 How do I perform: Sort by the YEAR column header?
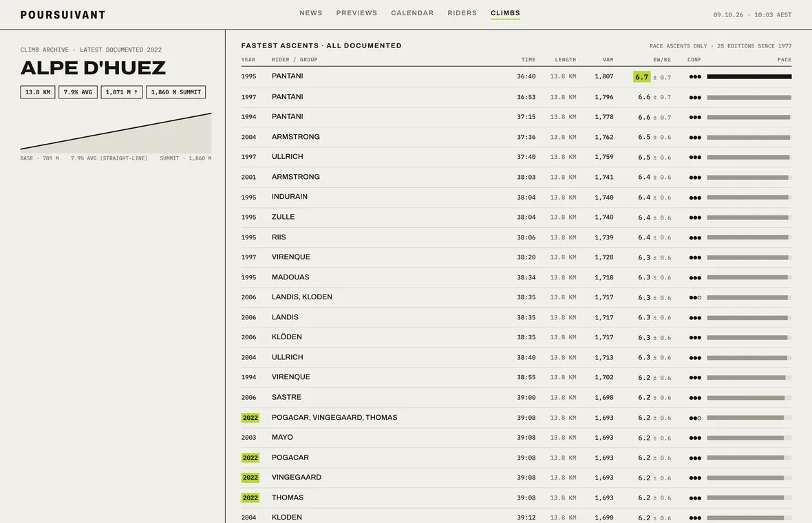coord(248,60)
